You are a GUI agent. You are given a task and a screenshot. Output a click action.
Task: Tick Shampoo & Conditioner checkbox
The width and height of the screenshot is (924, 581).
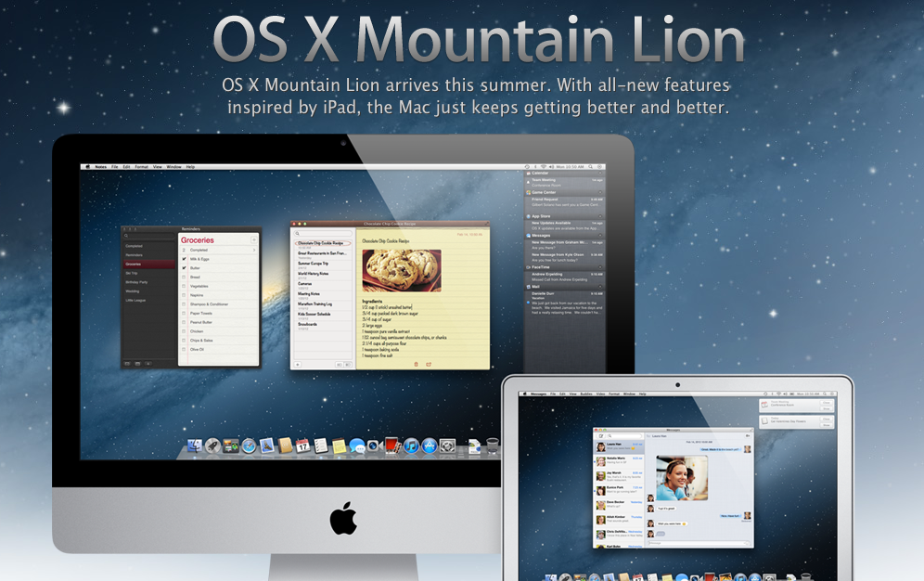[x=184, y=304]
